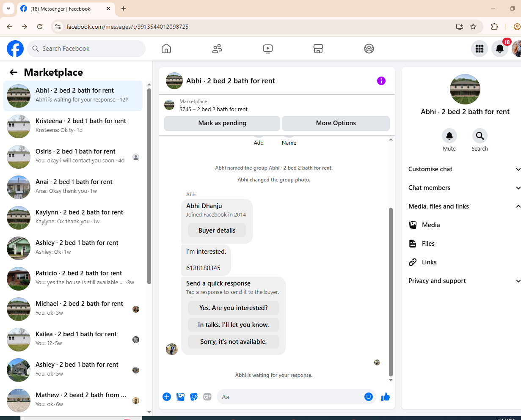Open the Links icon in side panel
Screen dimensions: 521x420
413,262
